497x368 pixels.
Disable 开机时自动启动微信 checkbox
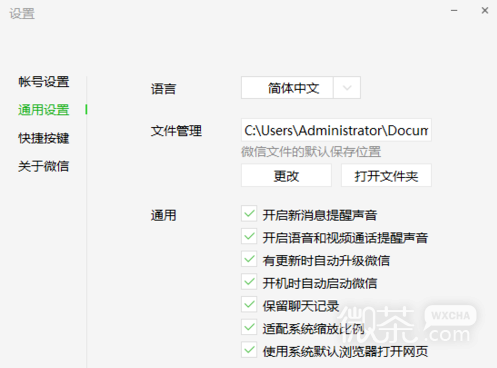(x=249, y=282)
